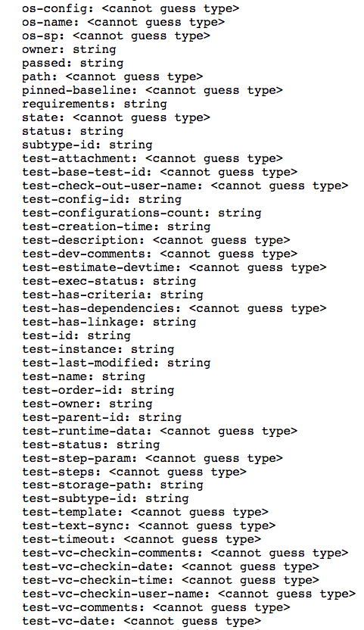
Task: Select the test-configurations-count line
Action: tap(142, 214)
